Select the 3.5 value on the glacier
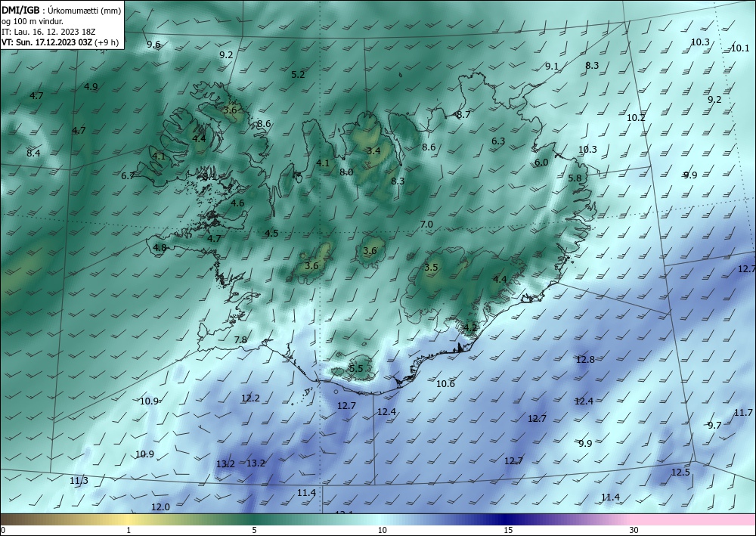 click(x=431, y=268)
